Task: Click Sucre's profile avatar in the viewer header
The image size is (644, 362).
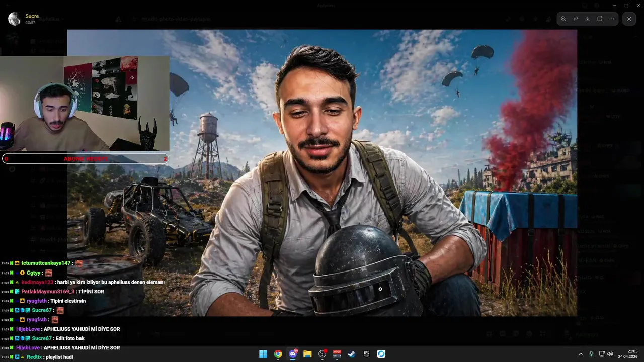Action: tap(14, 19)
